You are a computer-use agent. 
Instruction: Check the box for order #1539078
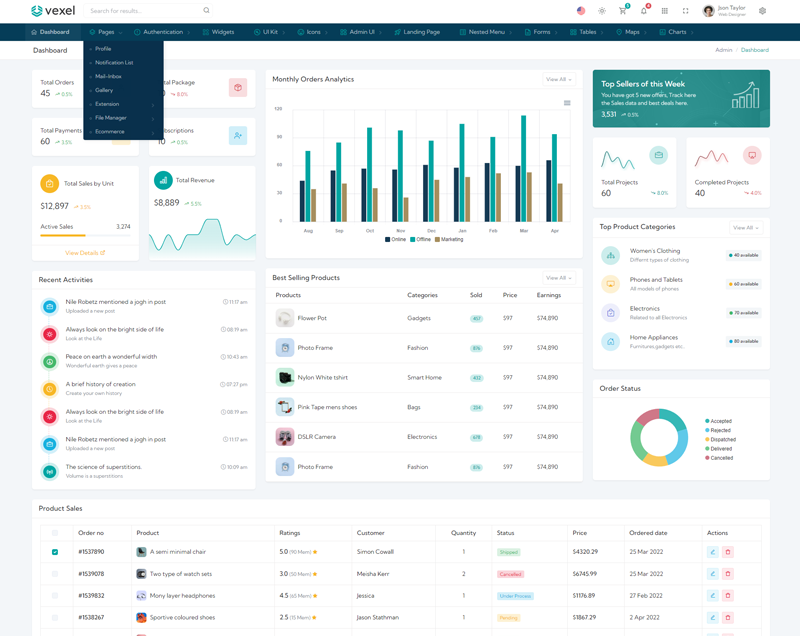55,574
